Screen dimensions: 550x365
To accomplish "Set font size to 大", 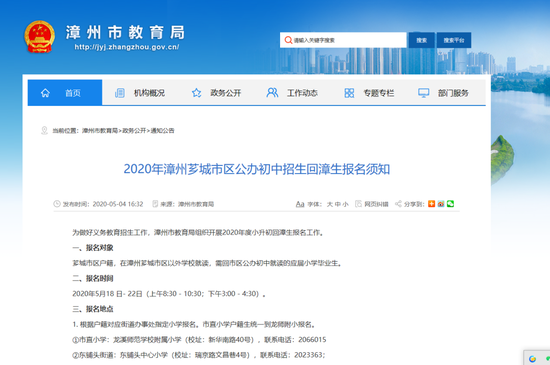I will click(x=330, y=204).
